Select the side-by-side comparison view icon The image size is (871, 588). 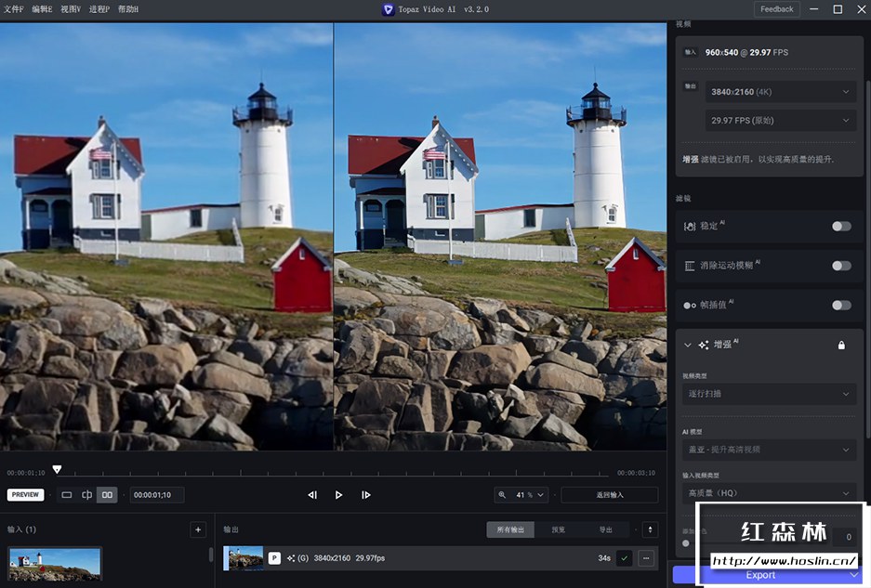(107, 494)
